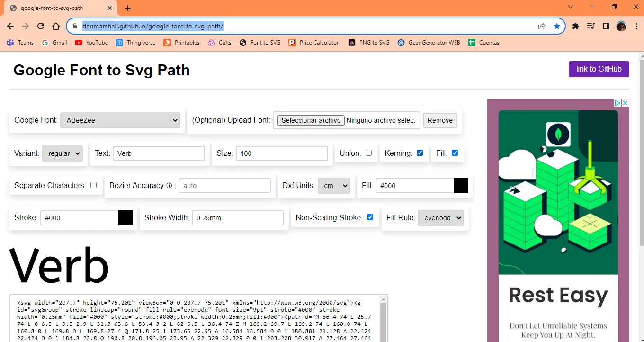Click the Remove font button
This screenshot has width=644, height=342.
point(440,120)
